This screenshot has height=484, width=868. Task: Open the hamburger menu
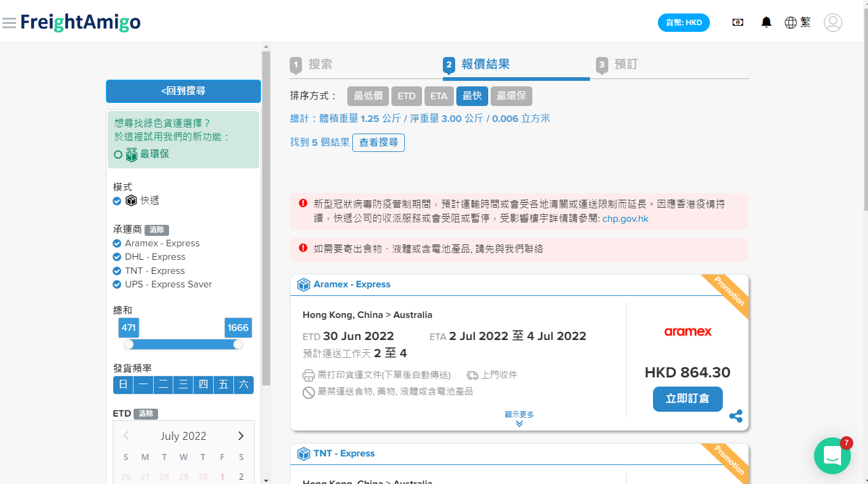coord(9,23)
